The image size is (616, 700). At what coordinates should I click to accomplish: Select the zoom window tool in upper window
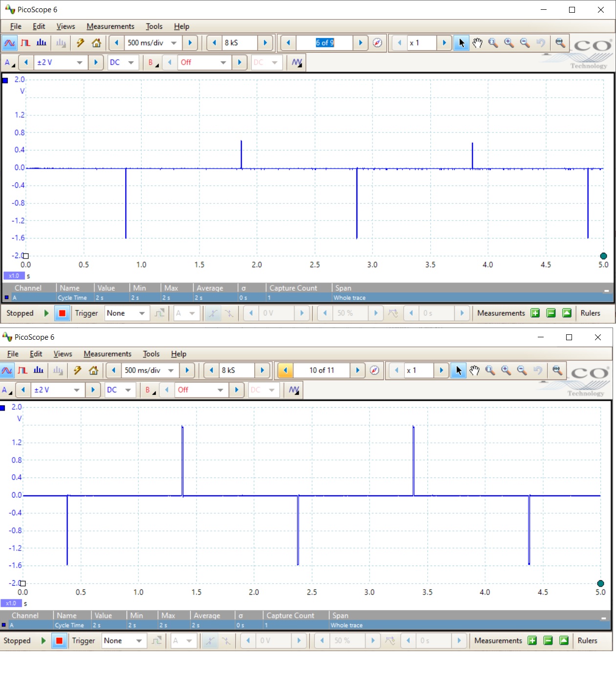tap(493, 43)
